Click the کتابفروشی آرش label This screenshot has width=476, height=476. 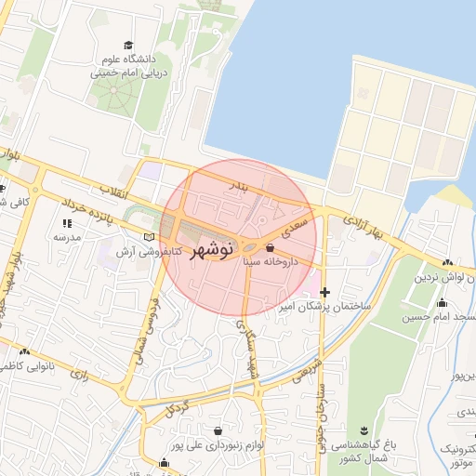[x=149, y=252]
